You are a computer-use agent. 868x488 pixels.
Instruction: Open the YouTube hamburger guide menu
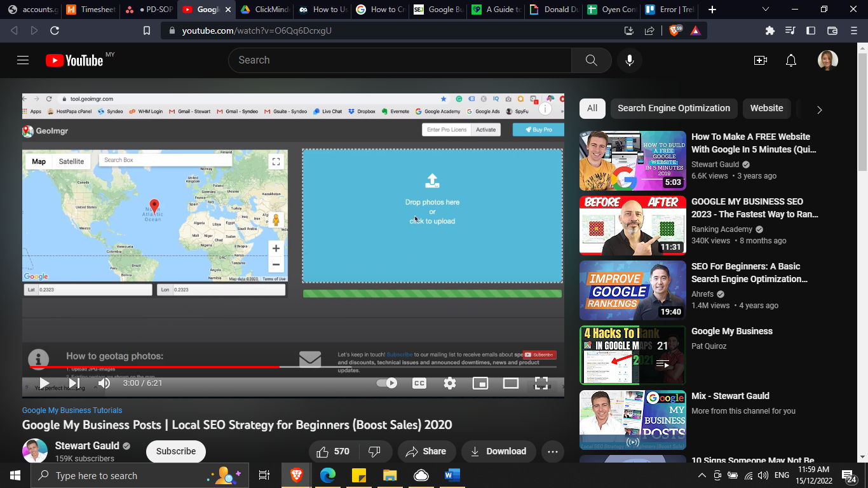point(23,60)
